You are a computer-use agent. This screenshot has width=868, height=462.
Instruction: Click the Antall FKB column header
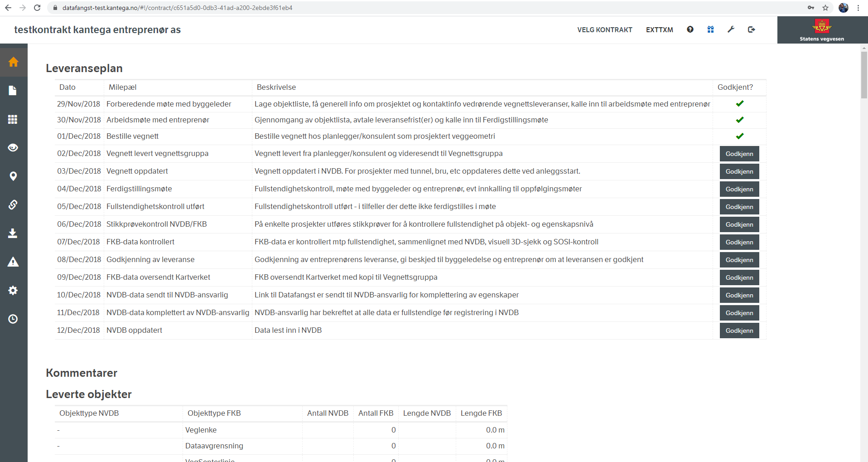click(376, 413)
